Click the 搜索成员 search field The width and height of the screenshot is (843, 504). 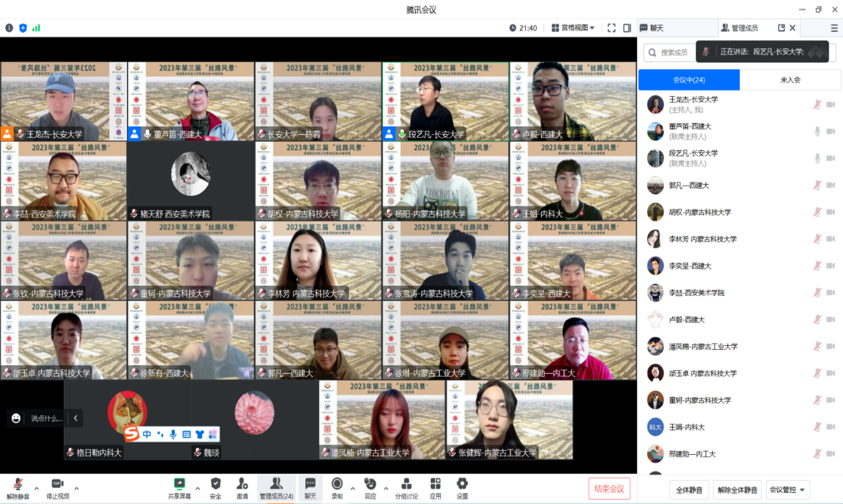[673, 53]
